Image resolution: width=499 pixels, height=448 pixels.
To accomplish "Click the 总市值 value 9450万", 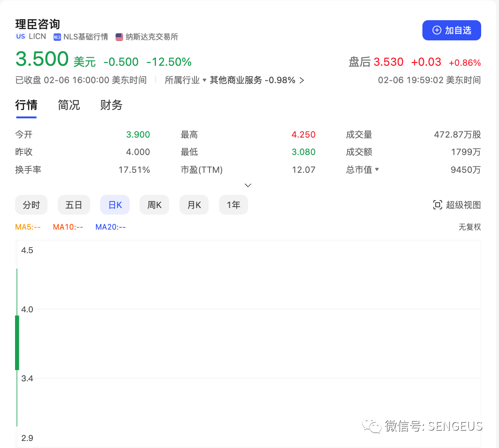I will [466, 170].
